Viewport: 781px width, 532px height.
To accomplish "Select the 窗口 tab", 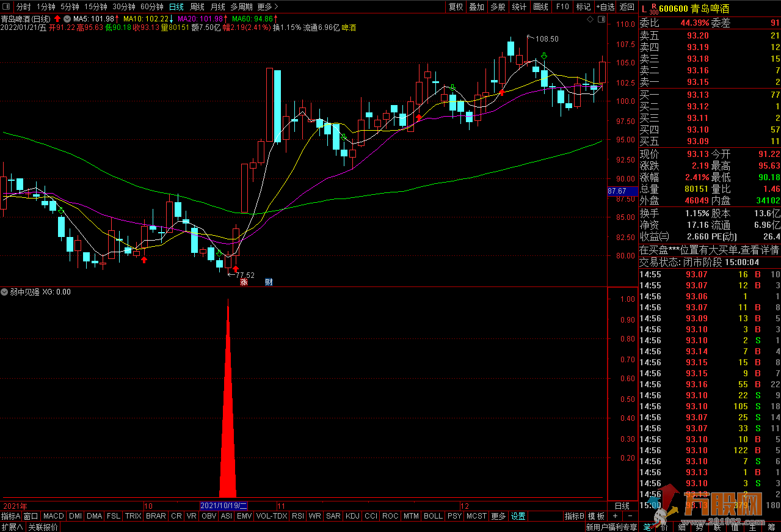I will [x=31, y=516].
